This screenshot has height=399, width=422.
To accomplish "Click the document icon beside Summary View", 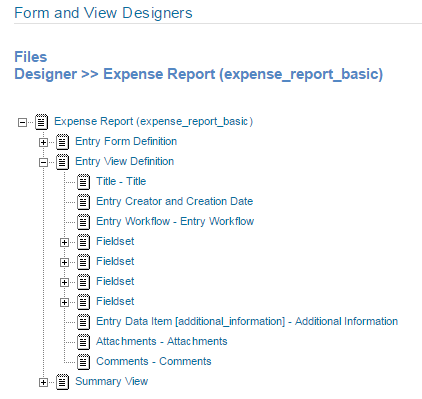I will click(62, 382).
